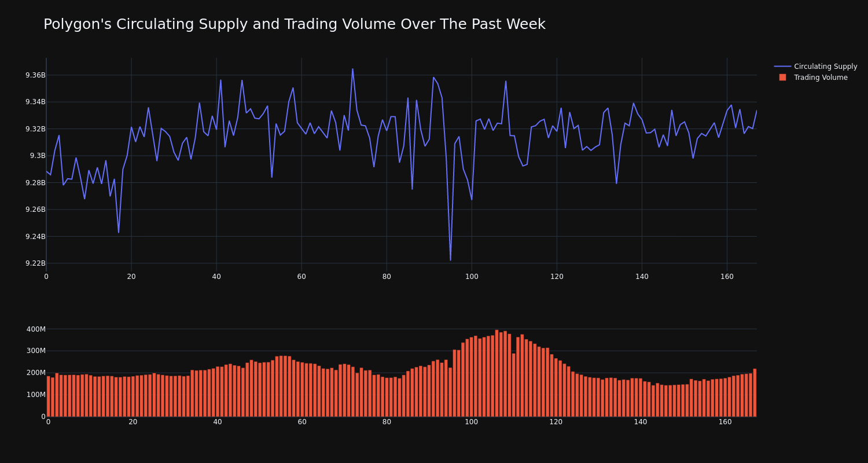Screen dimensions: 868x463
Task: Click x-axis tick 120 under supply chart
Action: (x=557, y=277)
